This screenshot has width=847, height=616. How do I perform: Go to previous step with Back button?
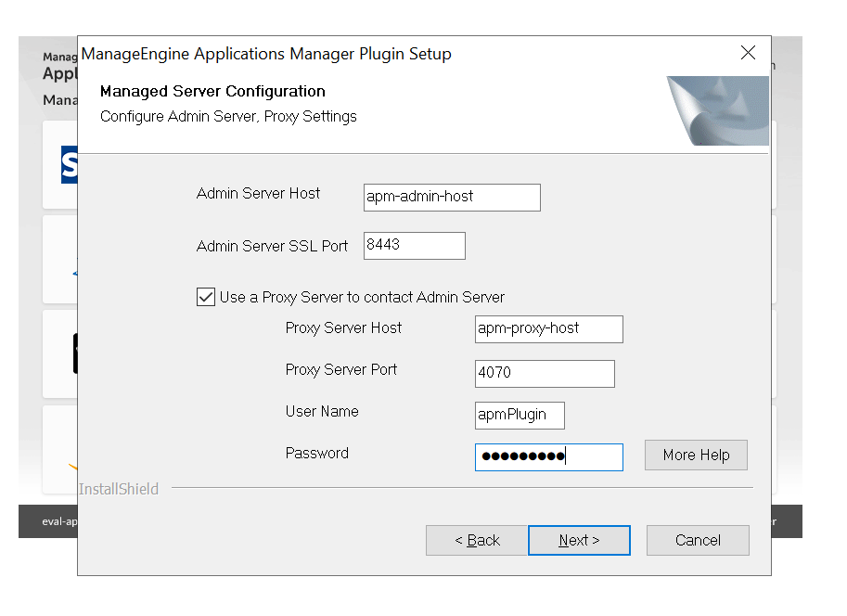[477, 540]
